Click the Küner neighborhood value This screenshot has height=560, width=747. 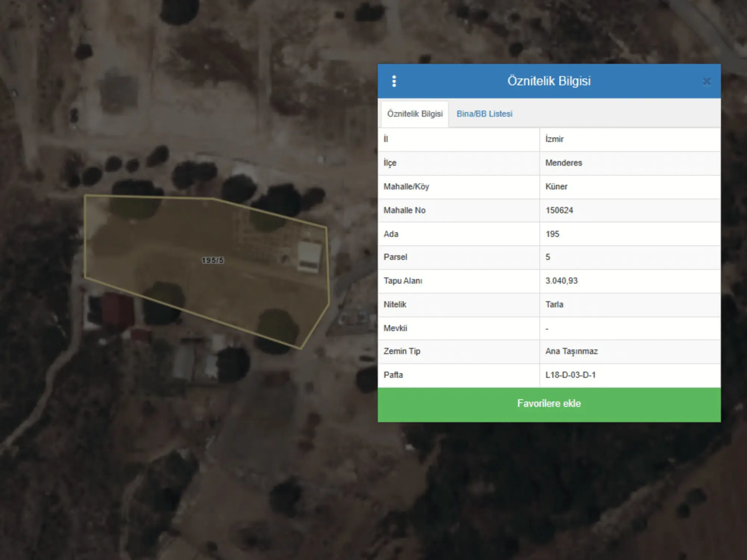click(556, 186)
